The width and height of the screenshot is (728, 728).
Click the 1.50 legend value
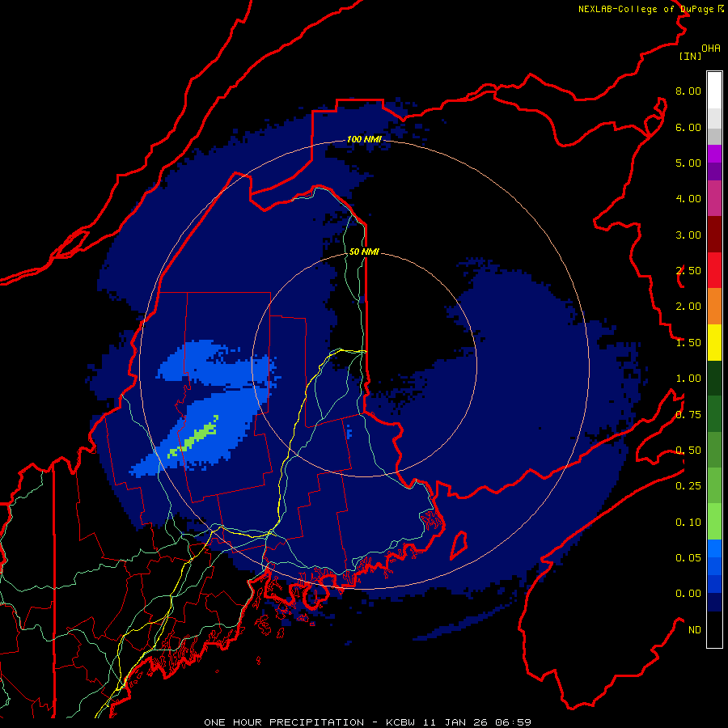688,343
